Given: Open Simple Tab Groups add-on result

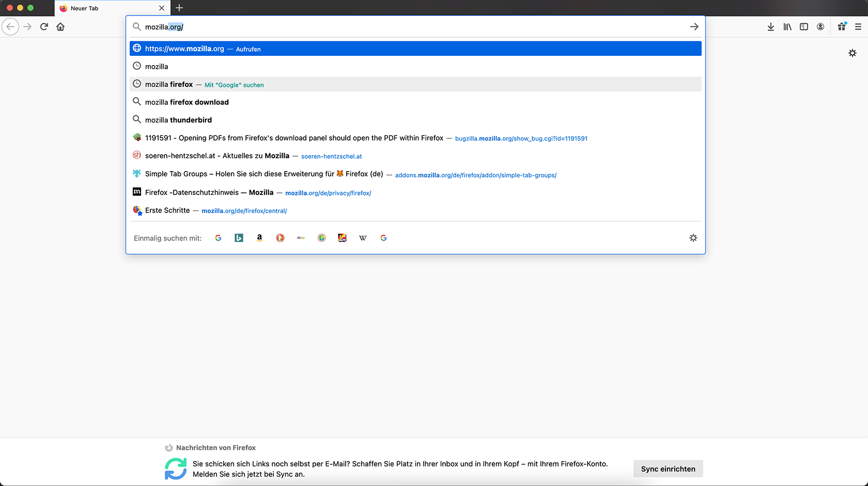Looking at the screenshot, I should [415, 174].
